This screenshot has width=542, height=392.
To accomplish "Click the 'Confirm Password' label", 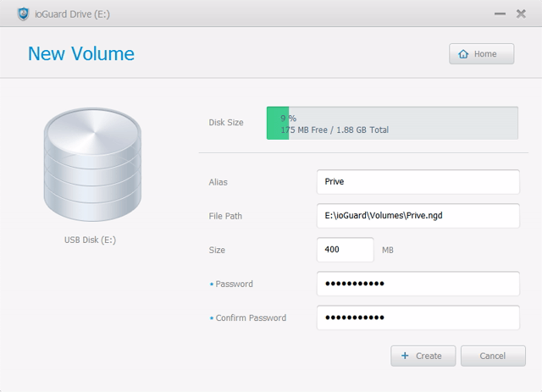I will (x=251, y=317).
